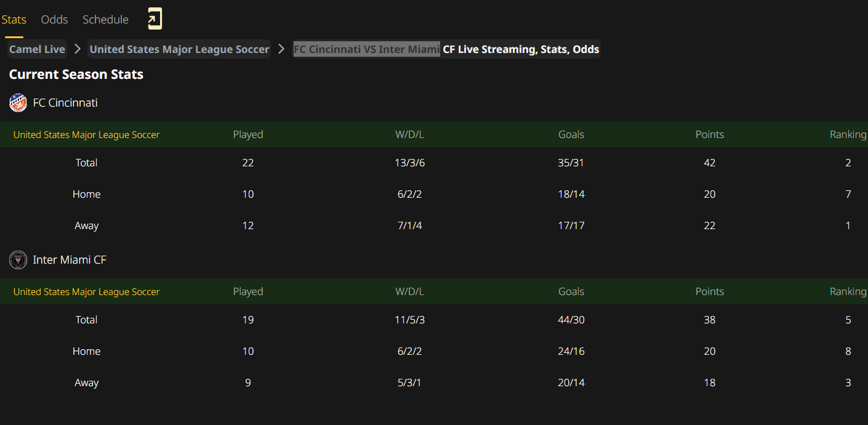
Task: Click the FC Cincinnati team crest
Action: tap(18, 103)
